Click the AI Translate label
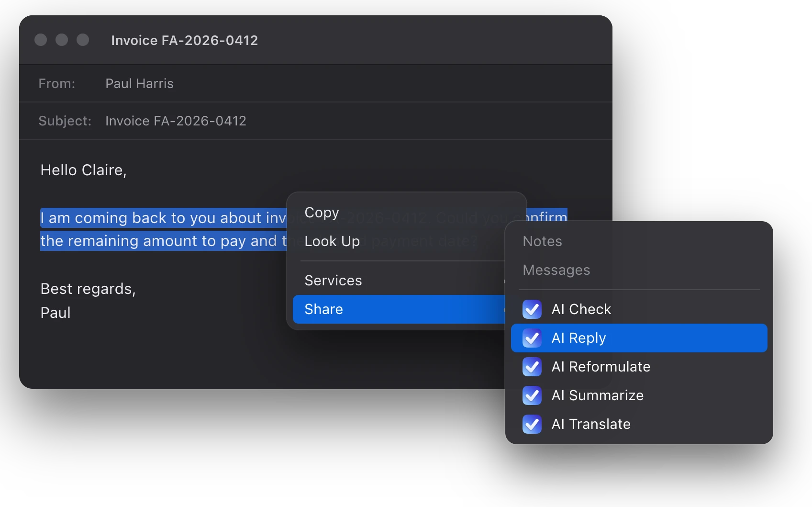Image resolution: width=812 pixels, height=507 pixels. click(x=591, y=424)
